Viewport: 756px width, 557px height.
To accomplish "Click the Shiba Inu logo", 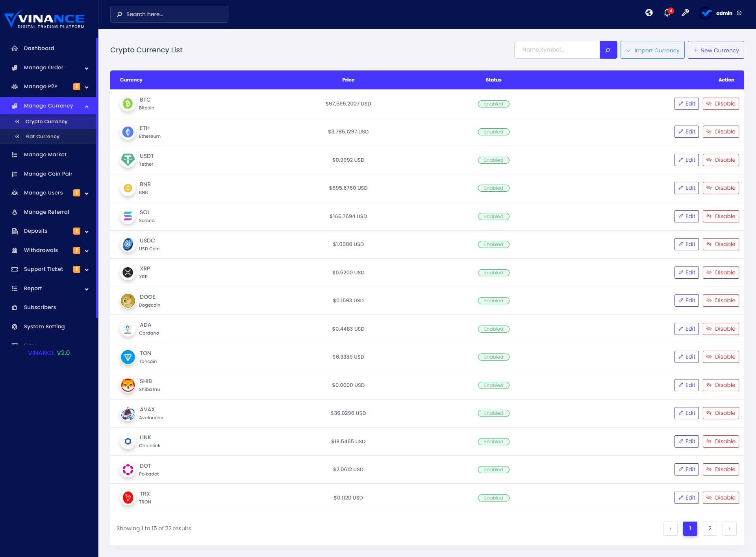I will point(128,385).
